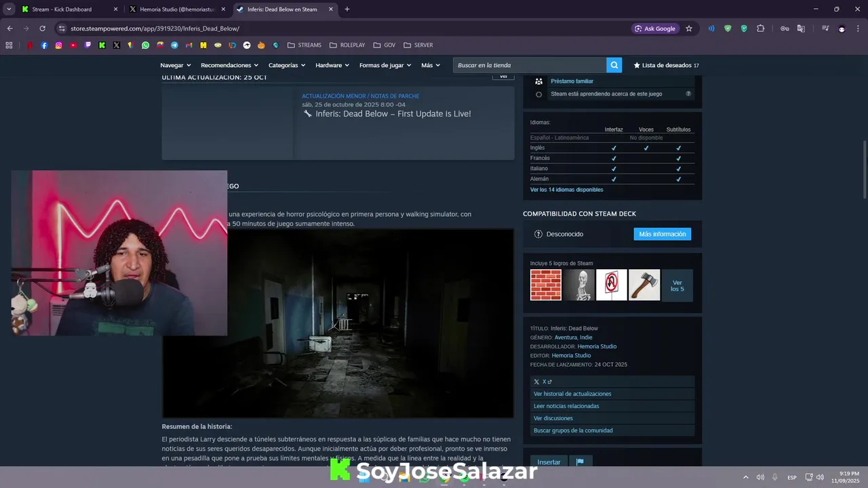View site information icon in address bar
This screenshot has width=868, height=488.
(x=62, y=28)
